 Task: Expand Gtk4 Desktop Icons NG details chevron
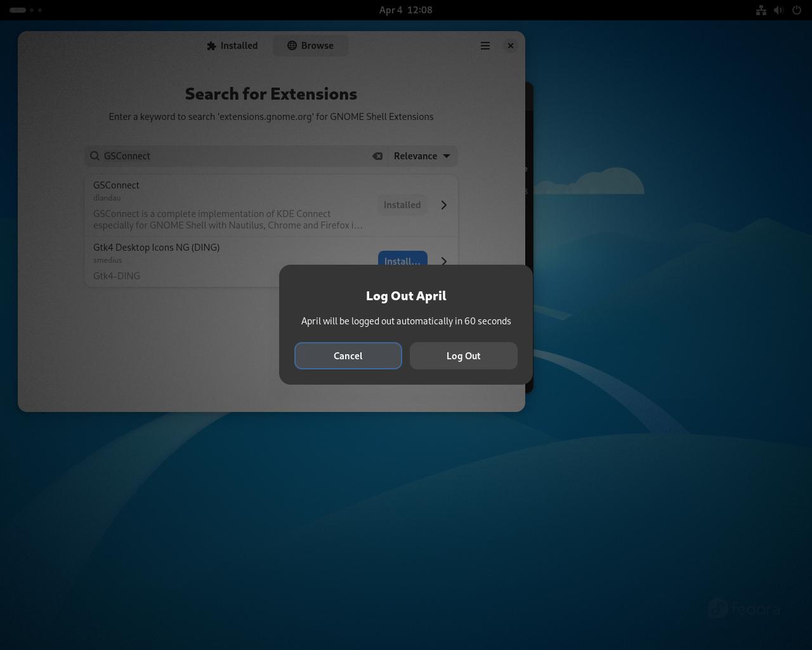(x=444, y=261)
